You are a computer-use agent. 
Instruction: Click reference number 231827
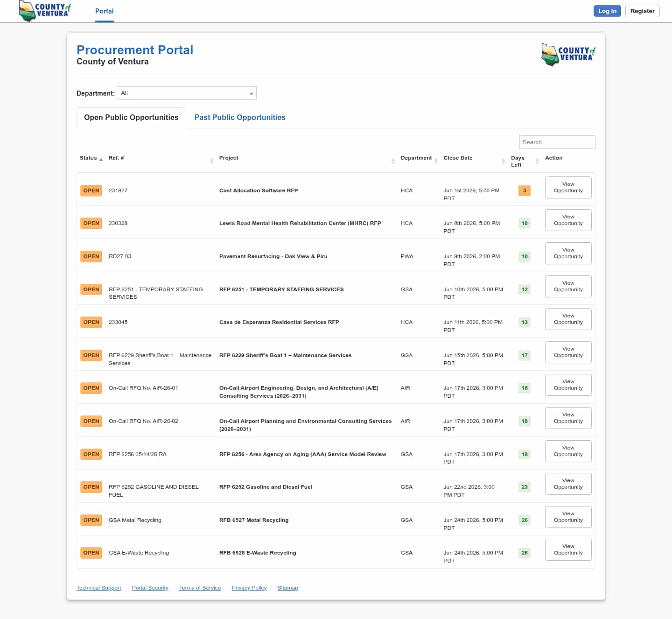(x=118, y=190)
